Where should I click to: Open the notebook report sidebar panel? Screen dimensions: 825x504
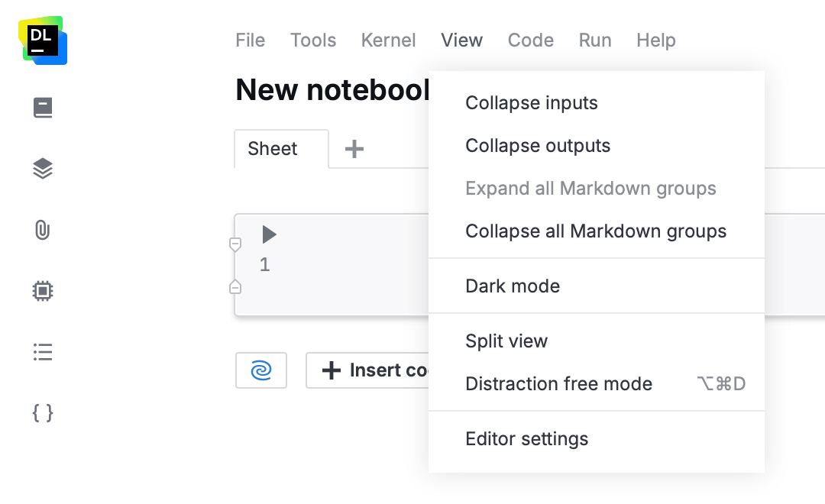point(42,107)
